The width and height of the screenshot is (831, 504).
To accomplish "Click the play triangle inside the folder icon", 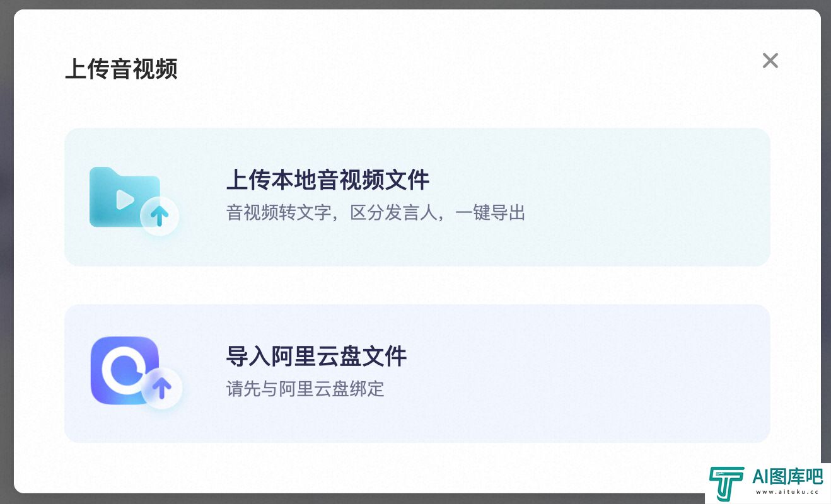I will (125, 200).
